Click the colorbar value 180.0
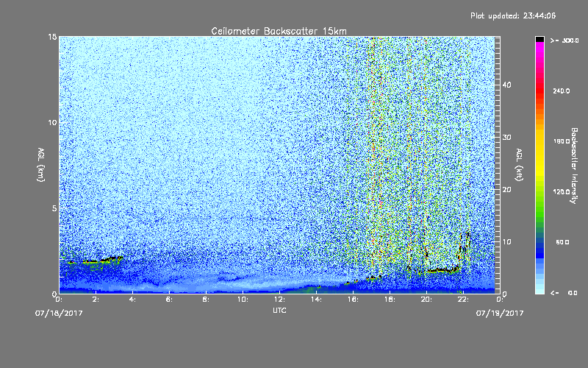 [x=562, y=141]
